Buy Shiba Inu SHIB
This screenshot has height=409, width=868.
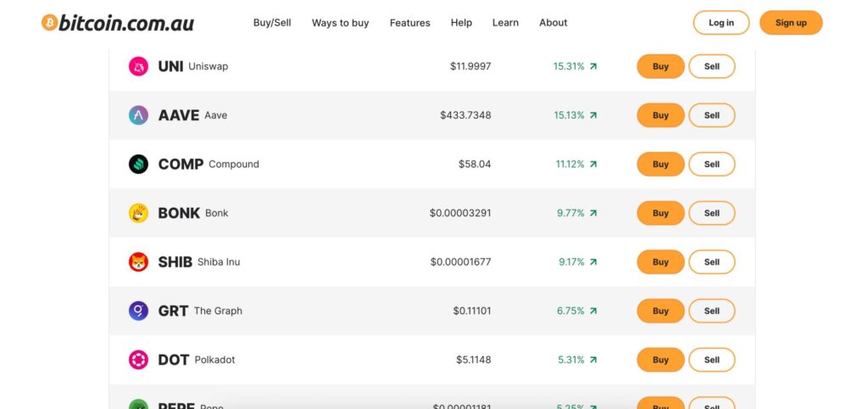660,261
